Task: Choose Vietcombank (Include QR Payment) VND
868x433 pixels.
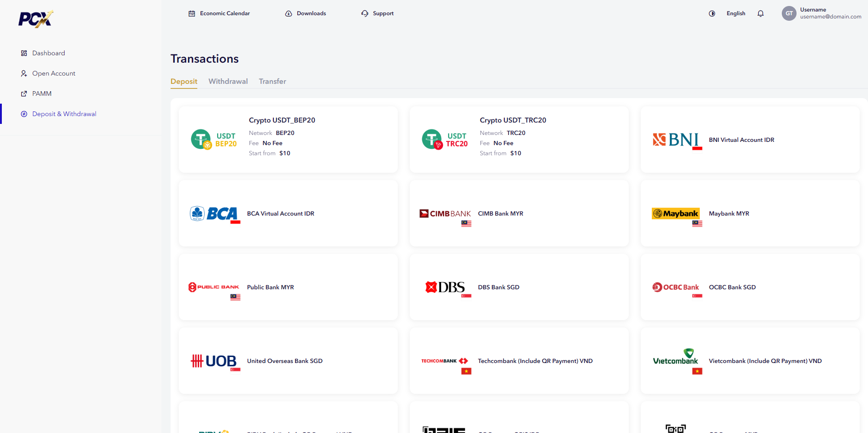Action: pyautogui.click(x=750, y=361)
